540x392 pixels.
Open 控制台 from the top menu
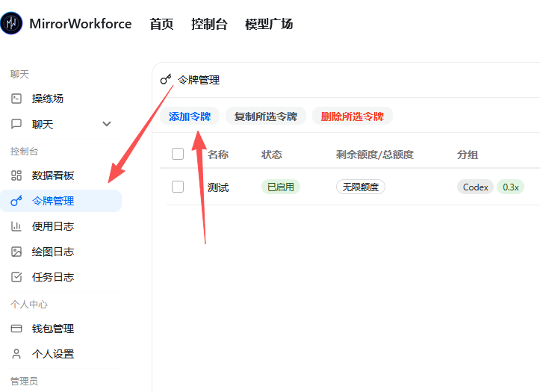pyautogui.click(x=209, y=24)
